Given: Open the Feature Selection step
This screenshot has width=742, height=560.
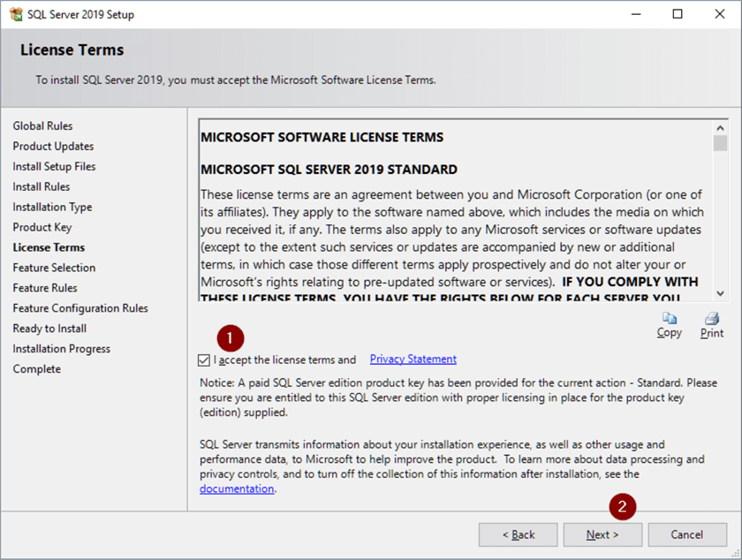Looking at the screenshot, I should [x=54, y=269].
